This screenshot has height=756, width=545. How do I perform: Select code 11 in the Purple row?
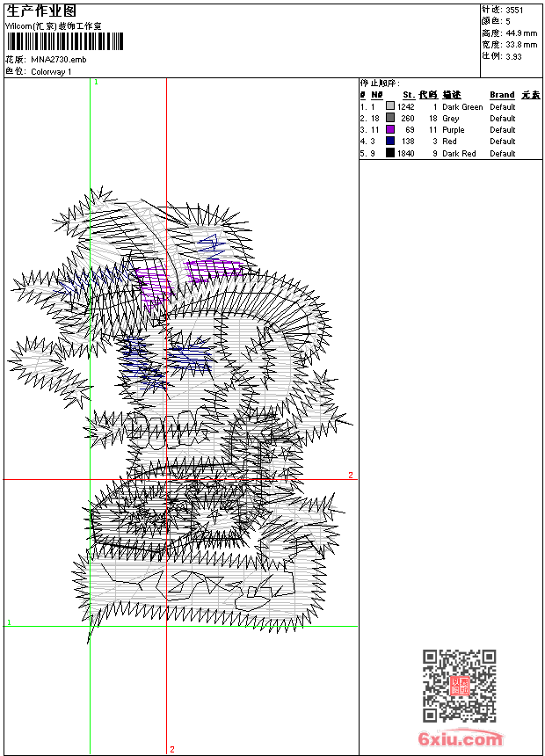coord(433,130)
